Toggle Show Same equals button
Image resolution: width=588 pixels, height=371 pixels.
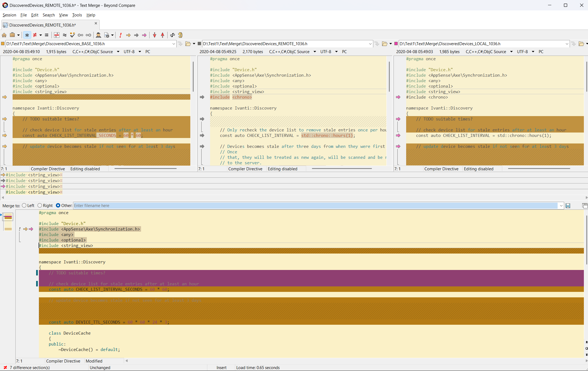(x=47, y=35)
